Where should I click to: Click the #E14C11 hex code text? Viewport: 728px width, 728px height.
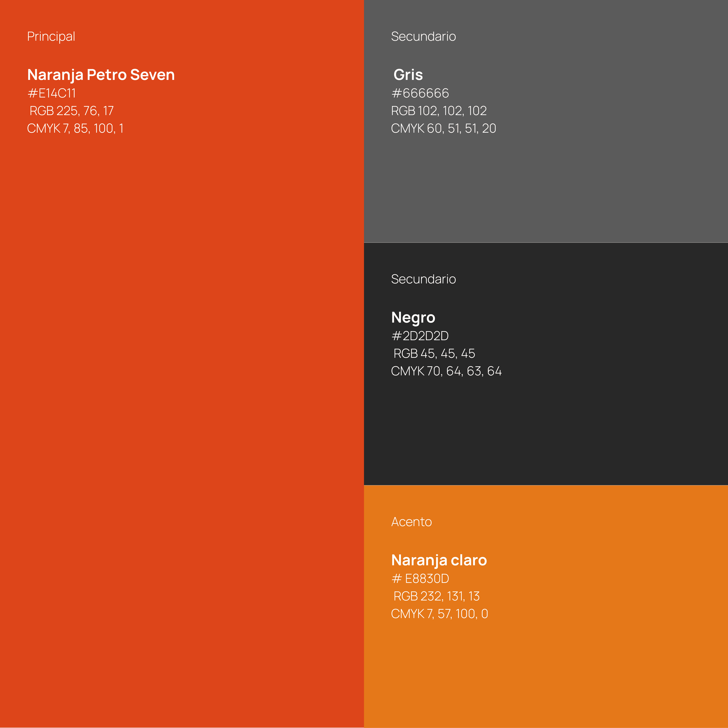pos(52,93)
